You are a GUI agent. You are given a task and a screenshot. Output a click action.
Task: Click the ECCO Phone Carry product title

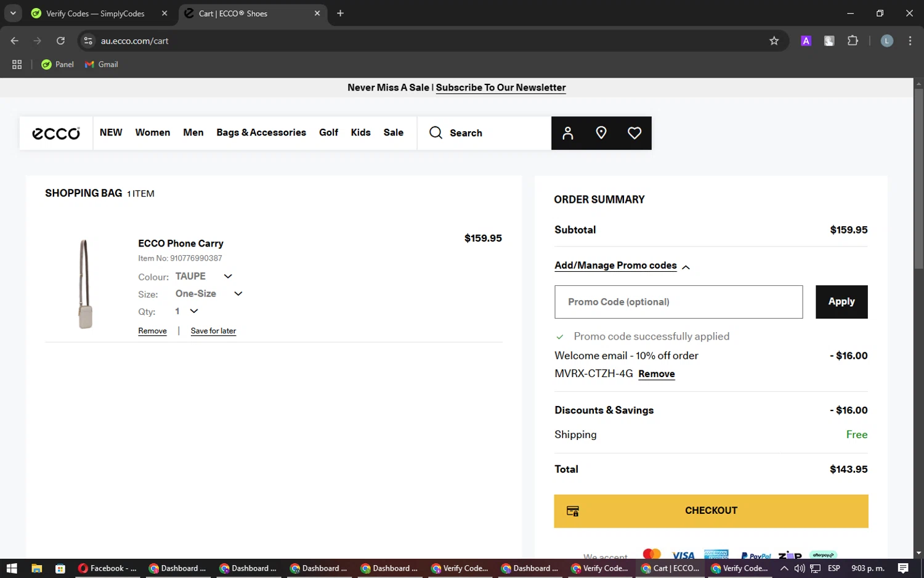(x=180, y=243)
